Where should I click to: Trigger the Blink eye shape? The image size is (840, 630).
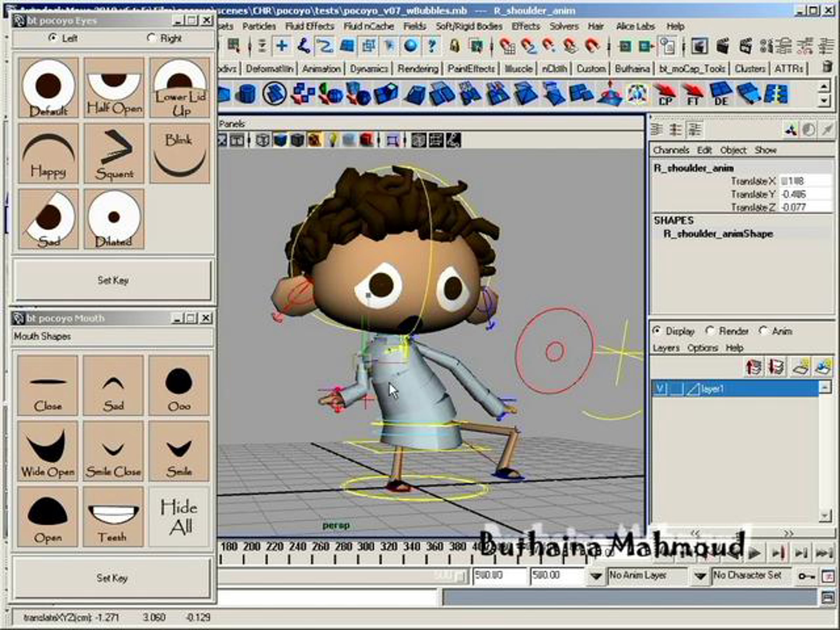(180, 153)
